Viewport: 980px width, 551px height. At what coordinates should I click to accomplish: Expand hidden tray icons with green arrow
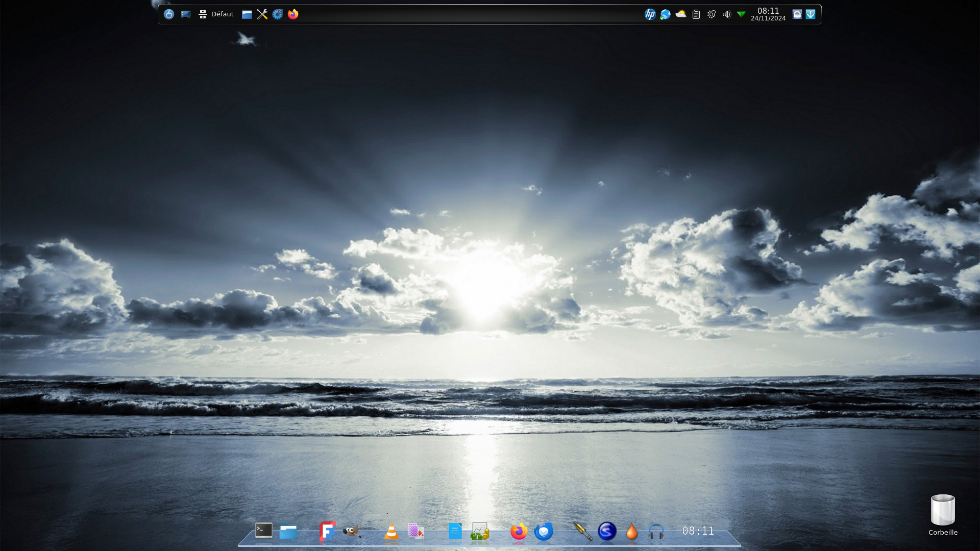coord(741,14)
